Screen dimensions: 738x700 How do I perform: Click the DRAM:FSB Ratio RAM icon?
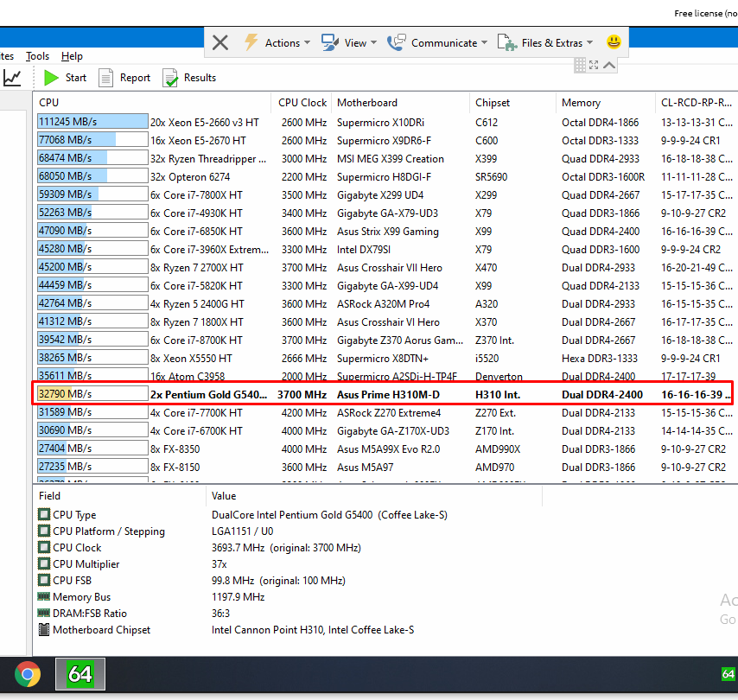coord(44,613)
